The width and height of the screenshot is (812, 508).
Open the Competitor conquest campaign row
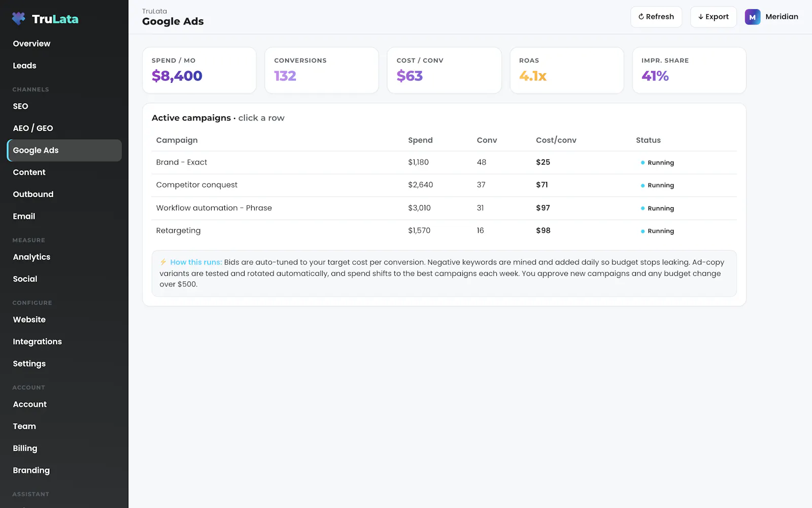pyautogui.click(x=444, y=185)
